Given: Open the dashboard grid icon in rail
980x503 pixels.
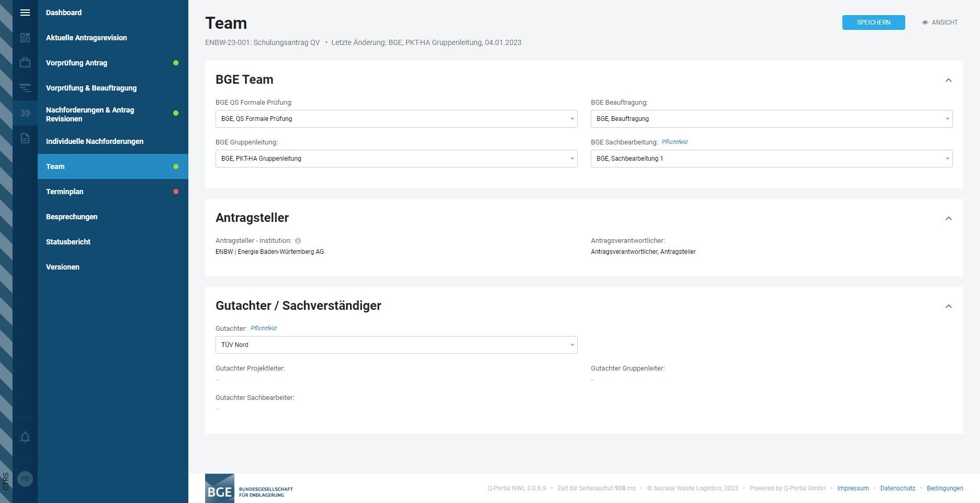Looking at the screenshot, I should [25, 38].
